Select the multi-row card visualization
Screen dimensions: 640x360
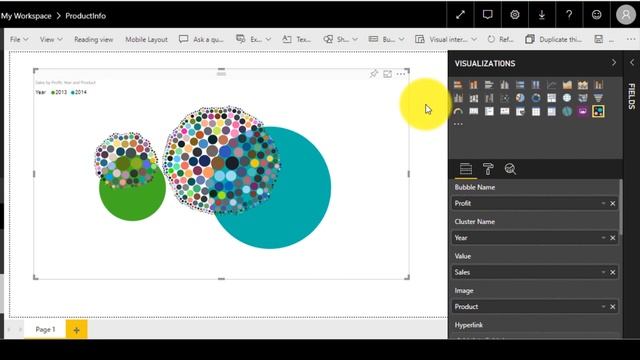[x=489, y=111]
